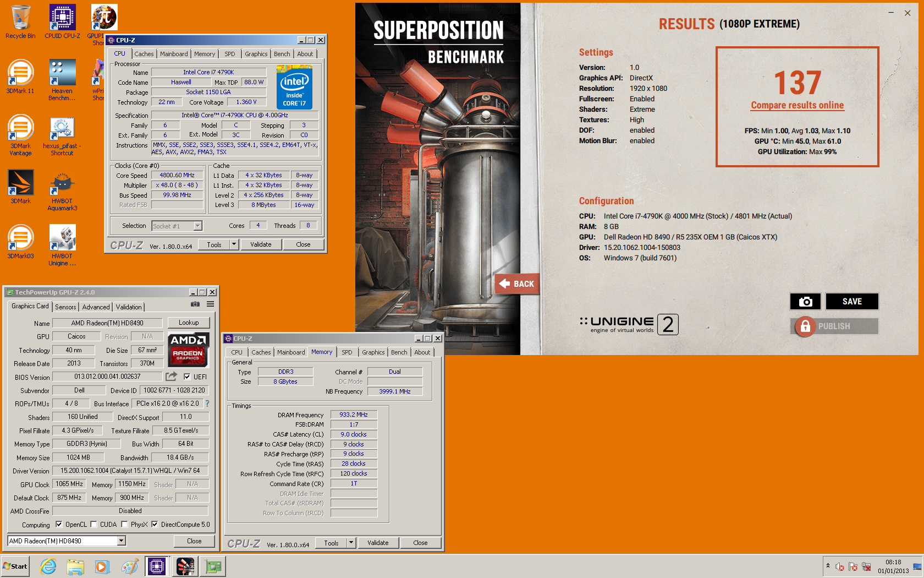
Task: Click Tools button in top CPU-Z window
Action: pos(215,244)
